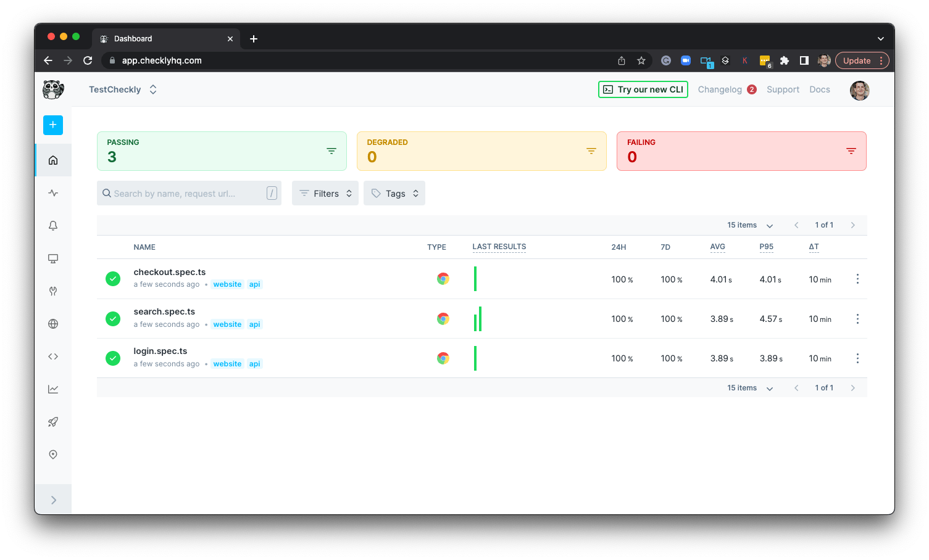Screen dimensions: 929x560
Task: Click the Chrome Update button
Action: click(862, 60)
